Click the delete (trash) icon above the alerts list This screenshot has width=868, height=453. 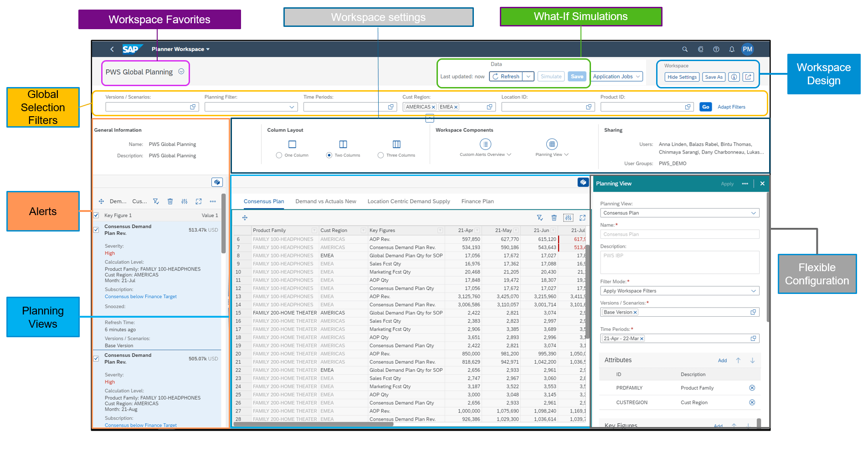click(x=170, y=201)
